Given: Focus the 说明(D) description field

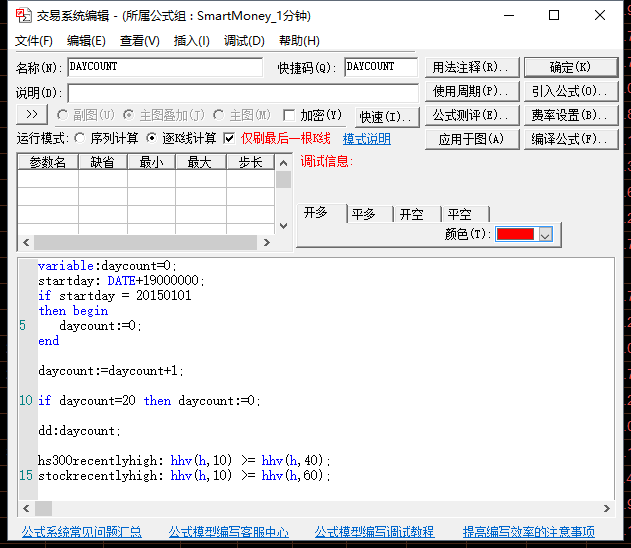Looking at the screenshot, I should [243, 93].
